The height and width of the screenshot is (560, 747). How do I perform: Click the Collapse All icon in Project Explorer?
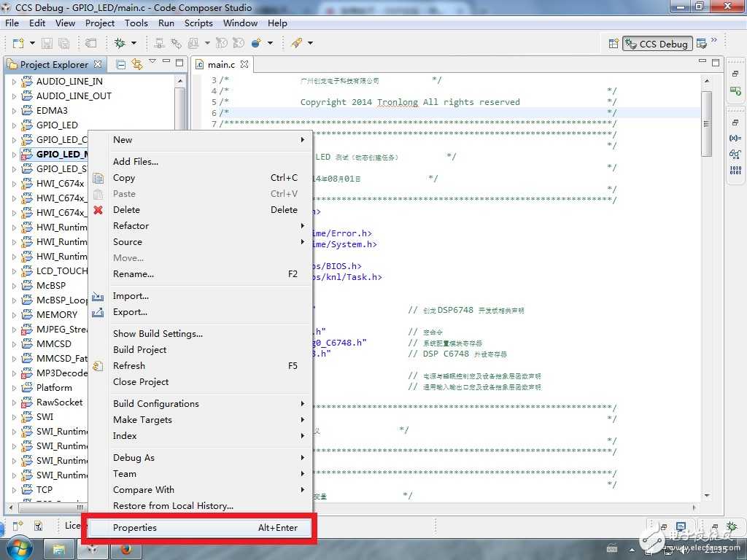pyautogui.click(x=121, y=64)
